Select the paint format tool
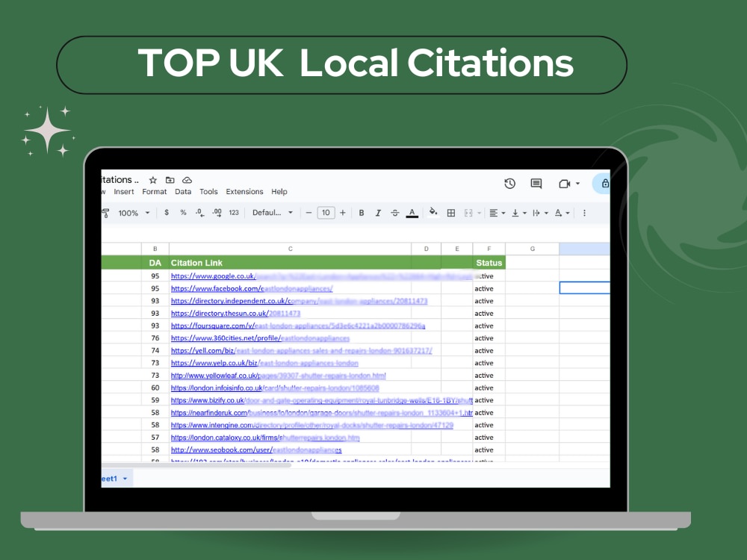 click(x=106, y=213)
